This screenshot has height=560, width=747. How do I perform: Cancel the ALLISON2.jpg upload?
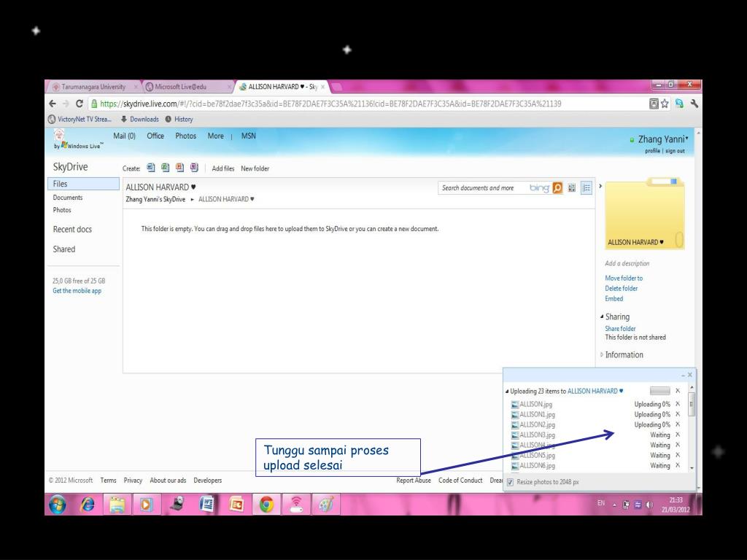point(678,424)
